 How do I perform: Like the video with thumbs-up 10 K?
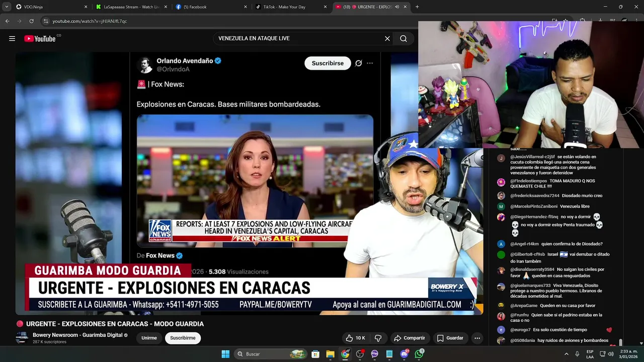pyautogui.click(x=355, y=338)
